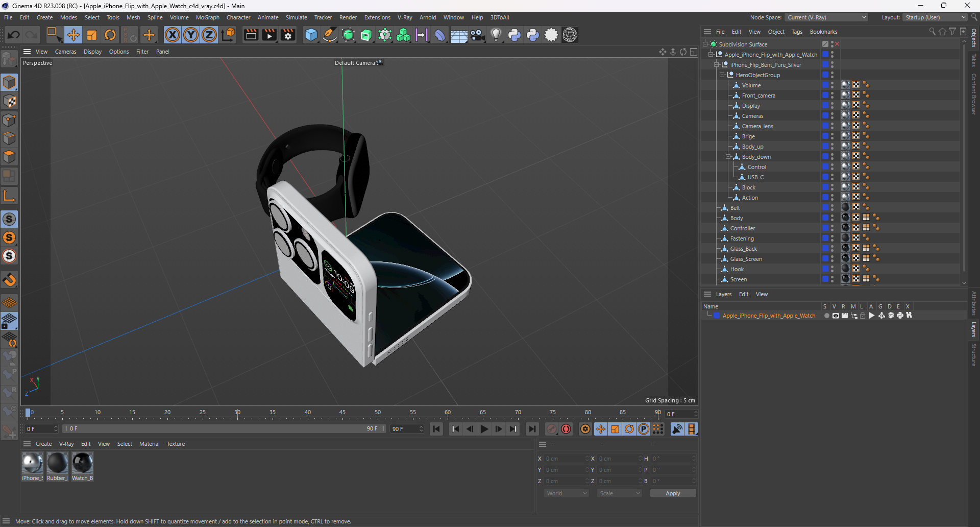Image resolution: width=980 pixels, height=527 pixels.
Task: Collapse the Subdivision Surface tree
Action: tap(705, 44)
